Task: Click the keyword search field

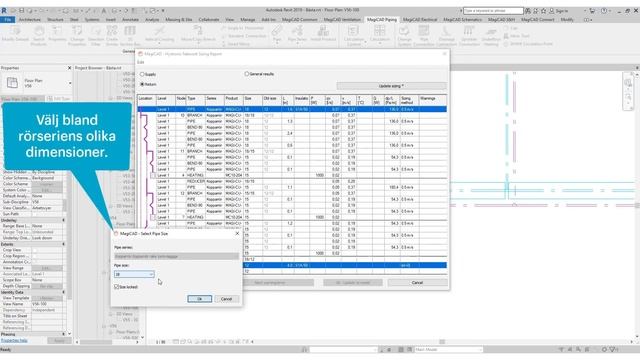Action: [493, 11]
